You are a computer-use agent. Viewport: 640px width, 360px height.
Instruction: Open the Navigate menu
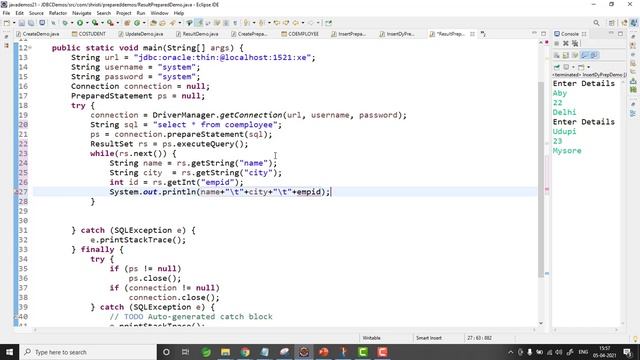[82, 13]
